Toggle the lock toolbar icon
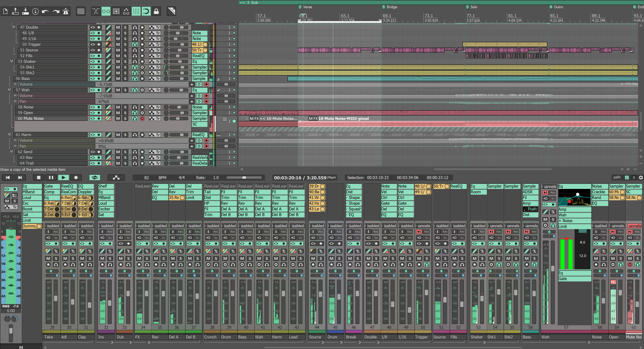Screen dimensions: 644x349 tap(156, 11)
